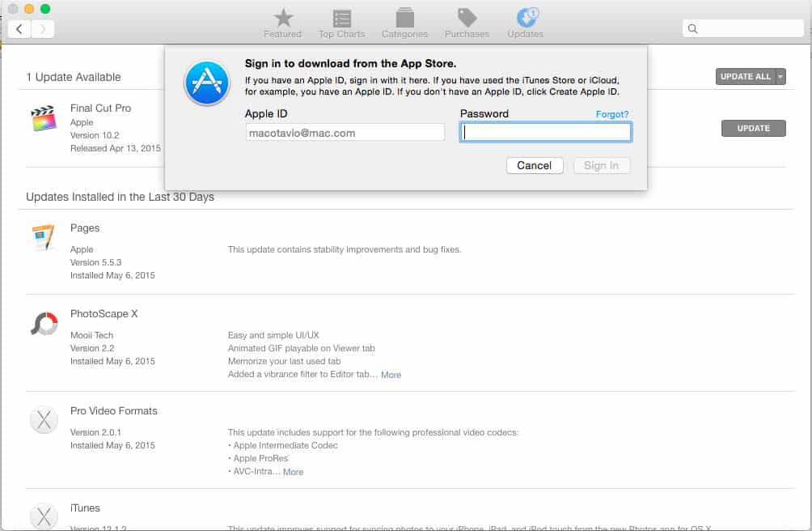This screenshot has width=812, height=531.
Task: Click the Pages 'Version 5.5.3' text
Action: coord(95,262)
